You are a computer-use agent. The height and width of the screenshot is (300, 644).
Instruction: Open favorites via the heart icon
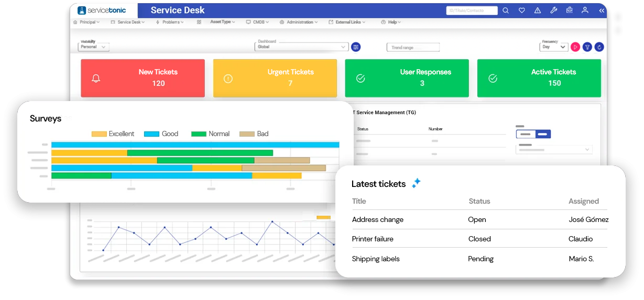tap(521, 10)
